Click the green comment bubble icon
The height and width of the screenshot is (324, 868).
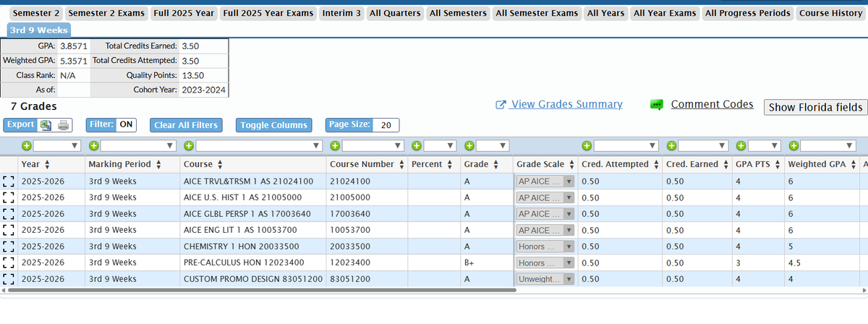tap(657, 106)
